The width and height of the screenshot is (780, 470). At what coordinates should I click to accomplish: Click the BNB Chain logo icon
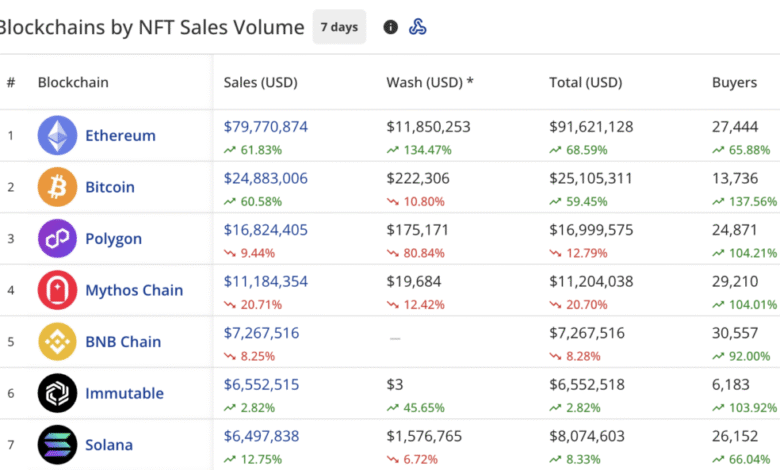click(x=57, y=342)
